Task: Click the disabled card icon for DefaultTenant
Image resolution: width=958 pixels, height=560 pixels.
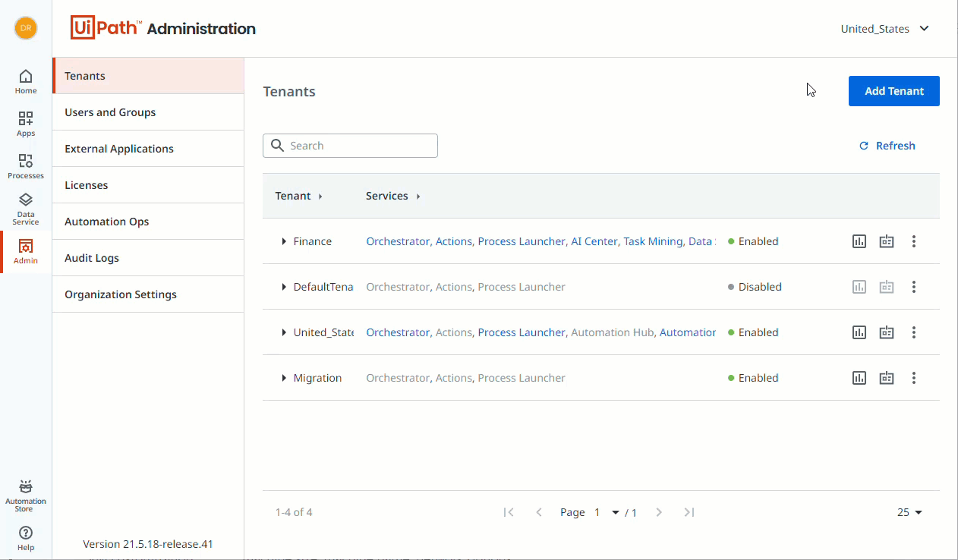Action: pyautogui.click(x=887, y=287)
